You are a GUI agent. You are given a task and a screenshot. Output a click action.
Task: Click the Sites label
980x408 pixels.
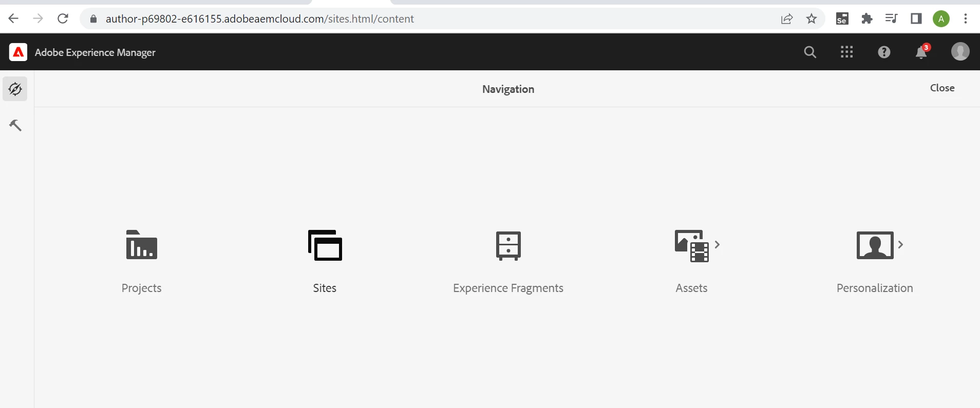click(x=325, y=288)
